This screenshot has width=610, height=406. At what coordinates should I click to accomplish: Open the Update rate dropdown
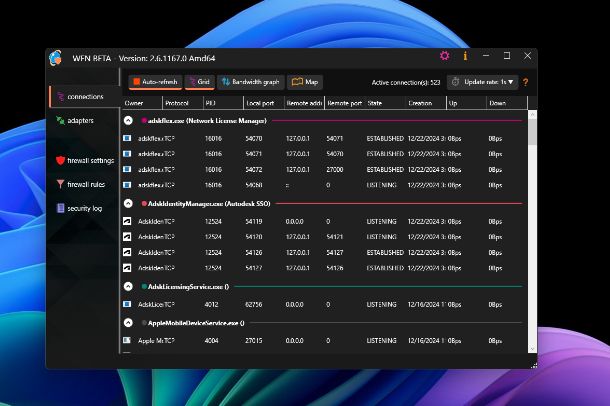[482, 82]
